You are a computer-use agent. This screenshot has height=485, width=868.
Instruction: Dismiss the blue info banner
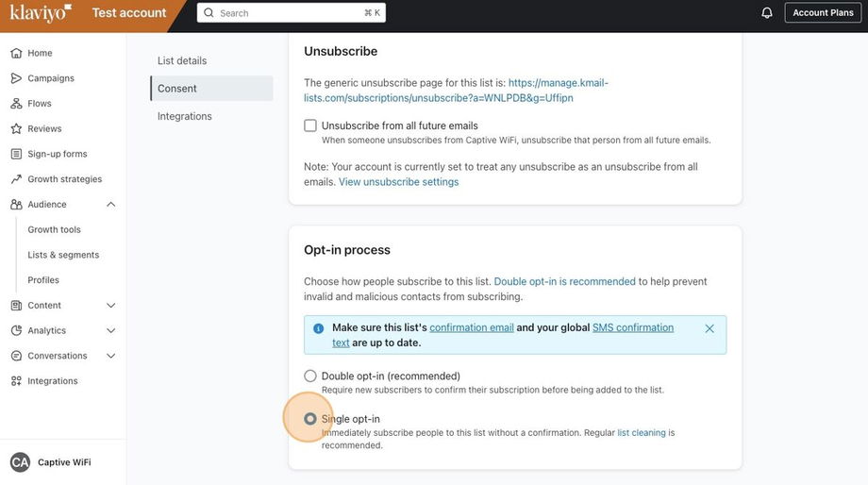coord(709,328)
